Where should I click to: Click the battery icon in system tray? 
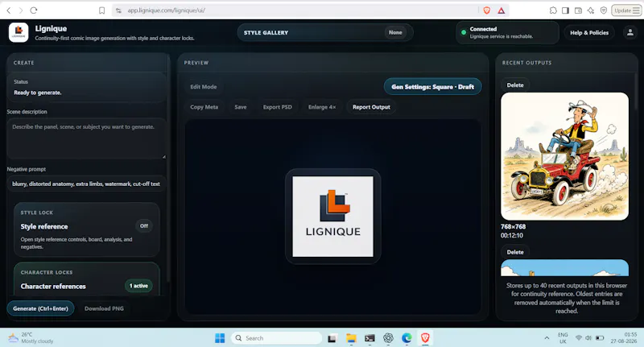[600, 338]
